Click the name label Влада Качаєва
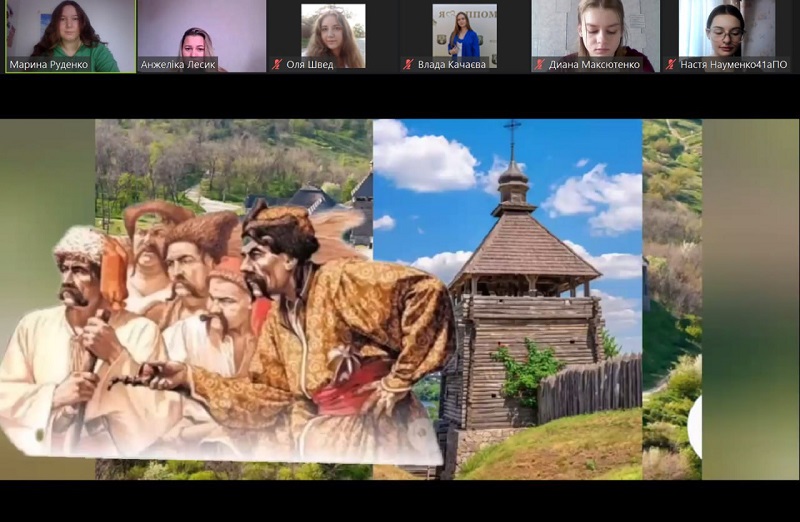 [452, 65]
